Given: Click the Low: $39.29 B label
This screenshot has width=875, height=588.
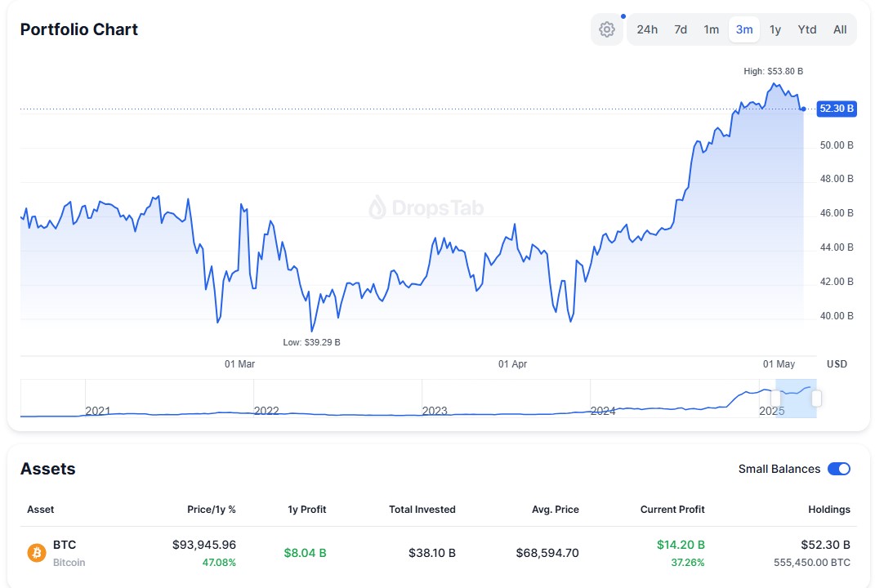Looking at the screenshot, I should (313, 342).
